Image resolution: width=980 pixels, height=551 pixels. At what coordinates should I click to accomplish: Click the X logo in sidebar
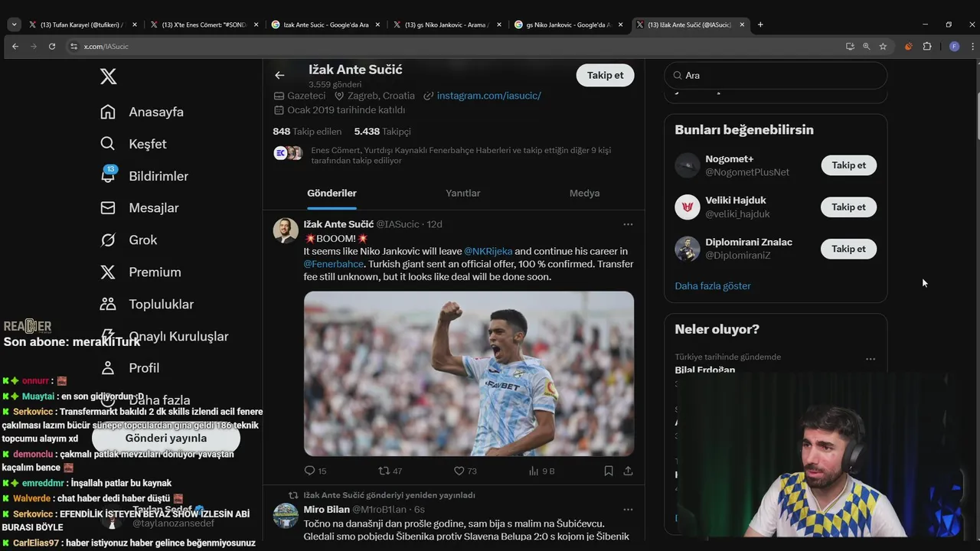click(x=108, y=77)
